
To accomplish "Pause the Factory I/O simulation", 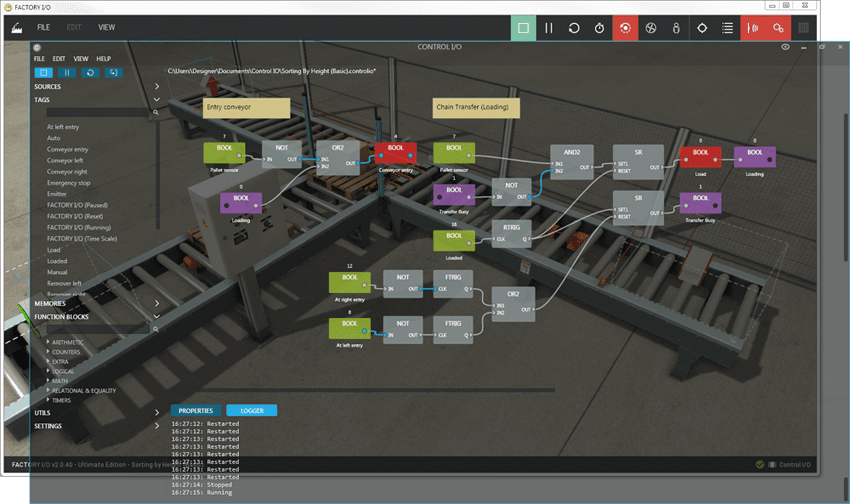I will click(549, 28).
